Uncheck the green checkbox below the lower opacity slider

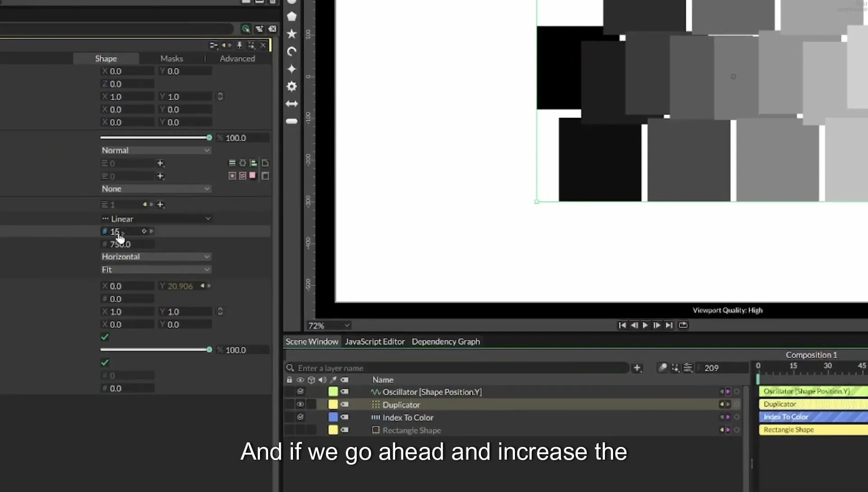click(105, 363)
